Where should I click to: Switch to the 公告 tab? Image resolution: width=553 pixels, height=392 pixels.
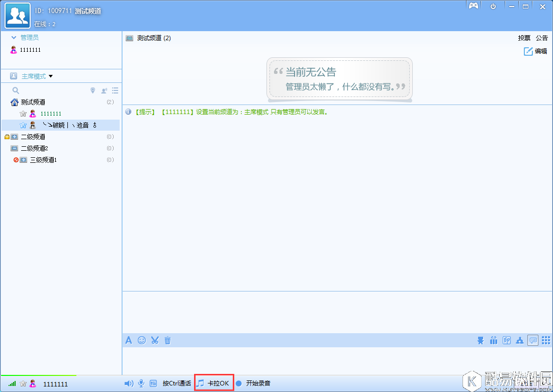pos(542,38)
